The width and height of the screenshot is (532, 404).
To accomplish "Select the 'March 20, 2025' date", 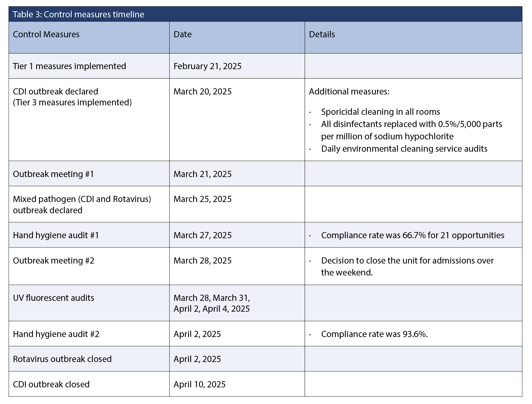I will [203, 92].
